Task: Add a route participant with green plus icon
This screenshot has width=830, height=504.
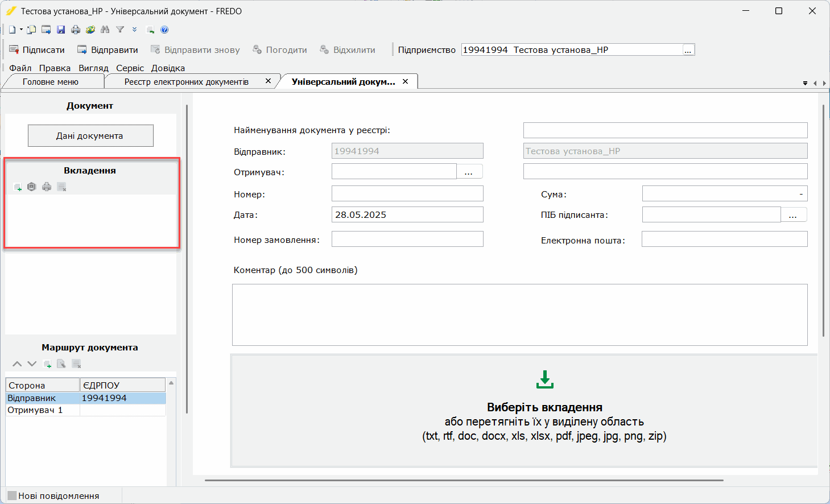Action: (x=47, y=364)
